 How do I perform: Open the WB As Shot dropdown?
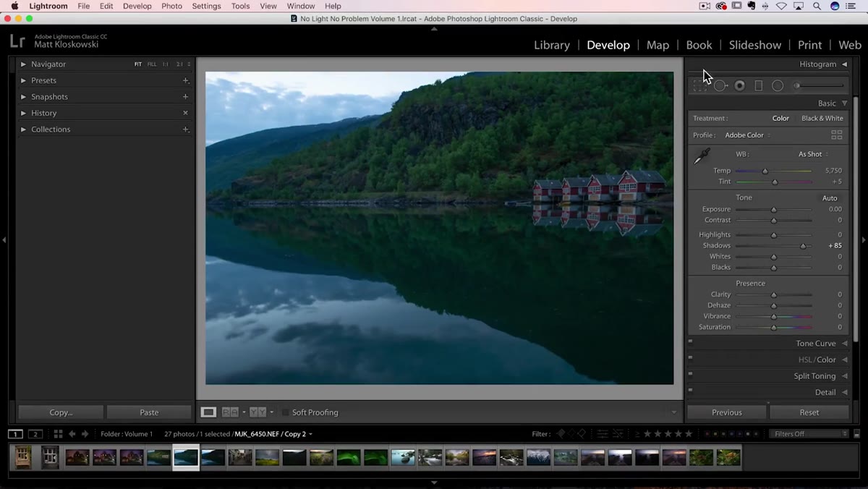pos(813,154)
